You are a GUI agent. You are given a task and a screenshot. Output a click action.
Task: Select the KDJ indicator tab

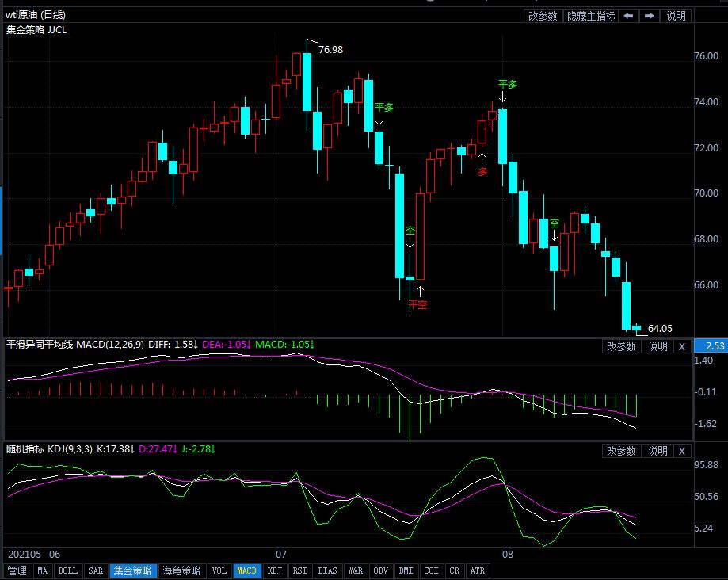[x=274, y=570]
